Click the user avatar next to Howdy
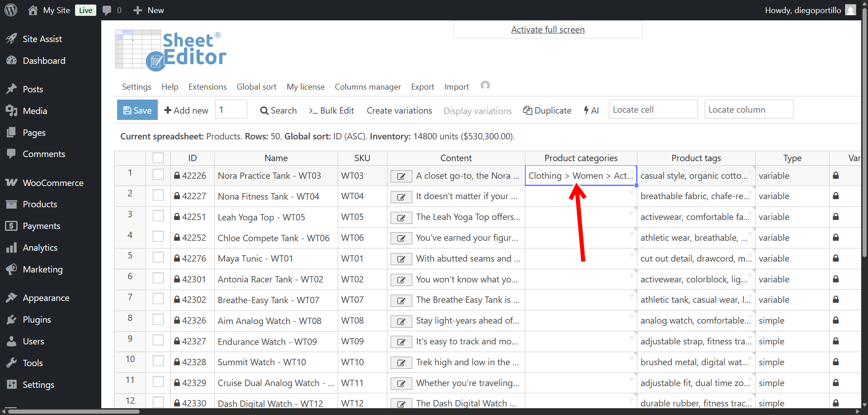Image resolution: width=868 pixels, height=415 pixels. click(850, 10)
